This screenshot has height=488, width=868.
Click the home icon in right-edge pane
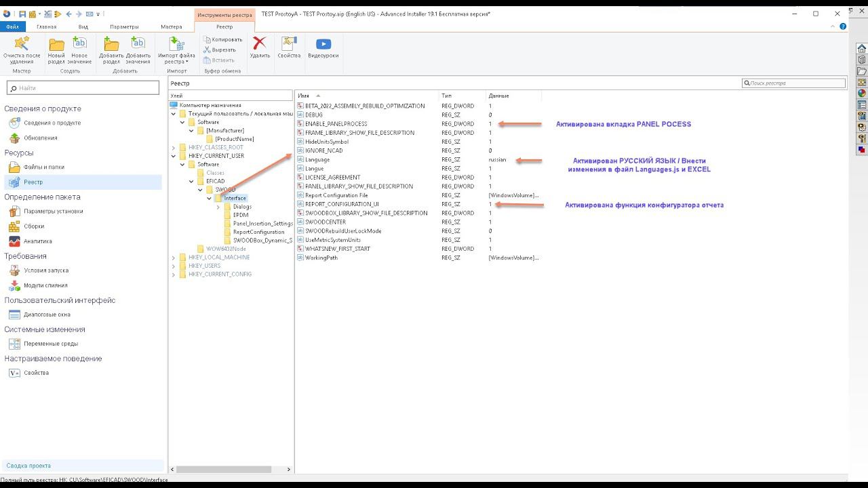pos(861,48)
